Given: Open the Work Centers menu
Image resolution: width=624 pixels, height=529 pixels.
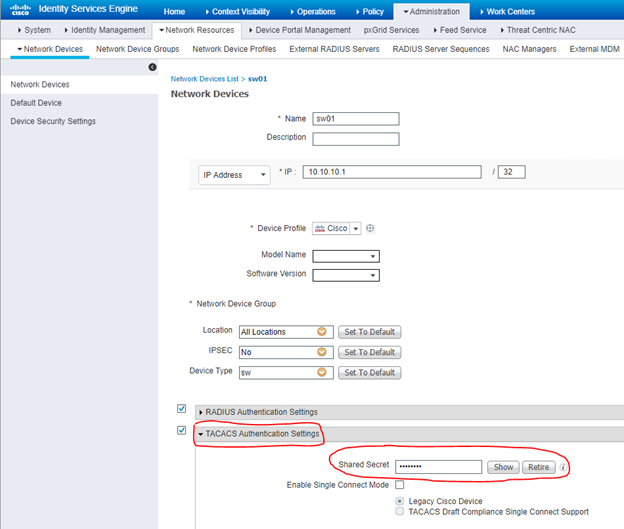Looking at the screenshot, I should click(x=507, y=12).
